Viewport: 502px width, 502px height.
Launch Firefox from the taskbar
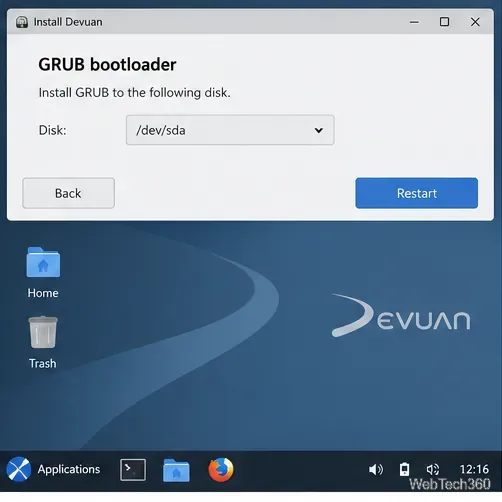click(x=221, y=470)
